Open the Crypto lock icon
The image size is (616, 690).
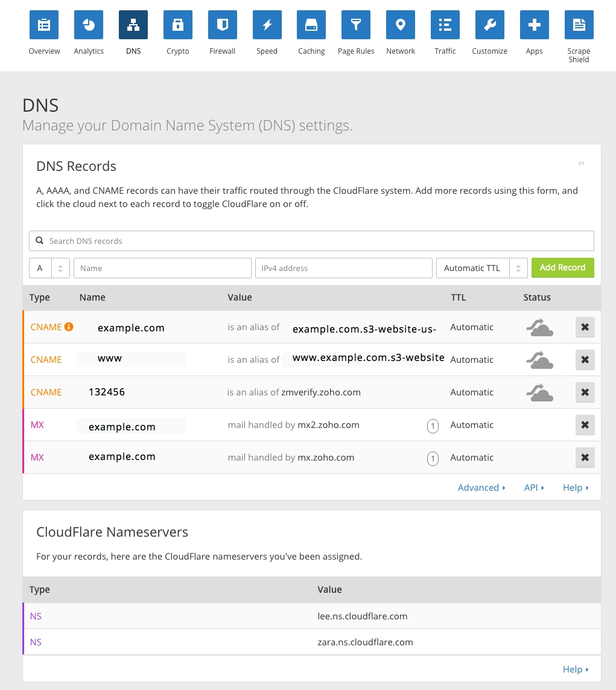177,25
